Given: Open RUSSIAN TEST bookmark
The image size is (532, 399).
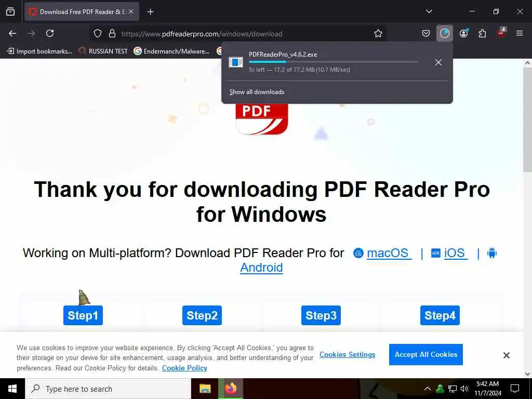Looking at the screenshot, I should 103,51.
